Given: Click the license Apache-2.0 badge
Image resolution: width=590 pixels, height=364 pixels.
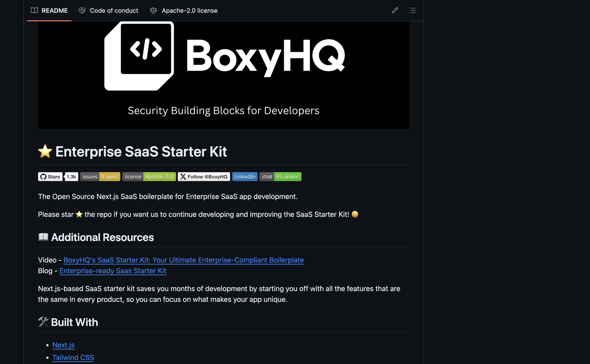Looking at the screenshot, I should point(149,177).
